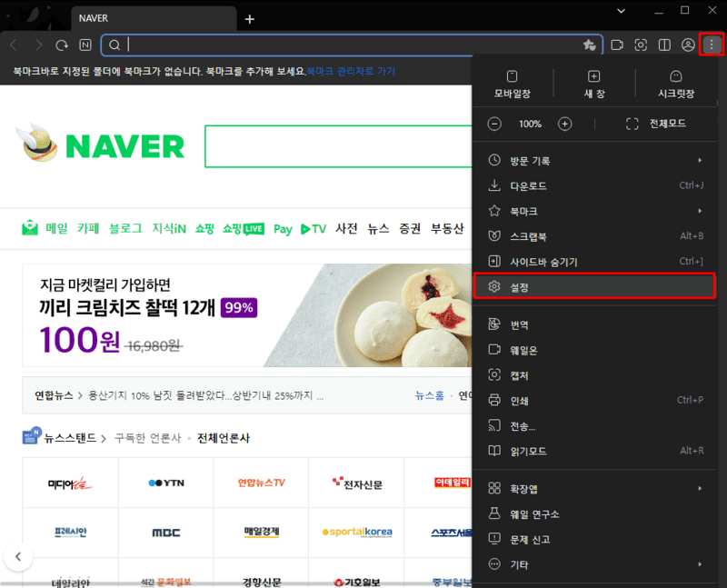
Task: Open a 모바일창 mobile window
Action: tap(512, 84)
